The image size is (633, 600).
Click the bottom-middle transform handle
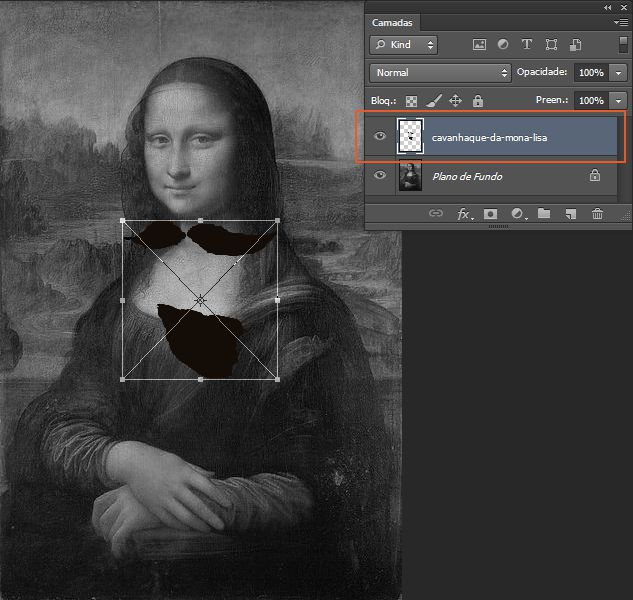[x=200, y=379]
